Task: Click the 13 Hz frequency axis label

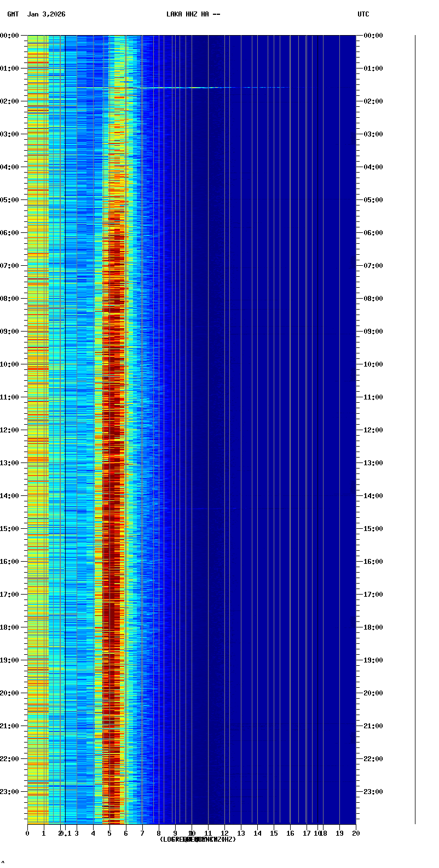Action: [241, 833]
